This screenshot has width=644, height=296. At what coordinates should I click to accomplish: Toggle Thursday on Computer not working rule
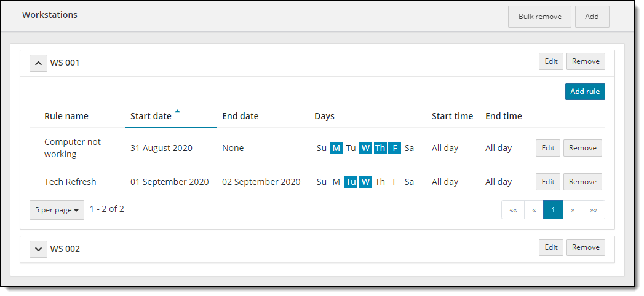[x=380, y=148]
